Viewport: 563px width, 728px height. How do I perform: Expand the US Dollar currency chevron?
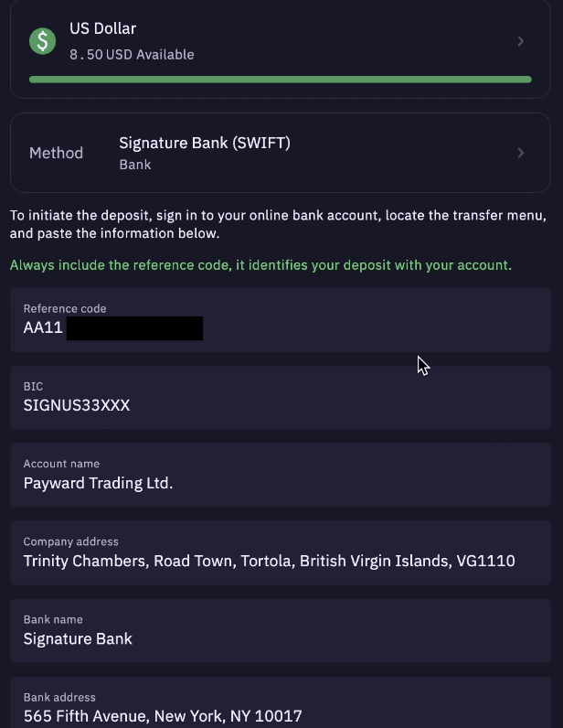(520, 41)
